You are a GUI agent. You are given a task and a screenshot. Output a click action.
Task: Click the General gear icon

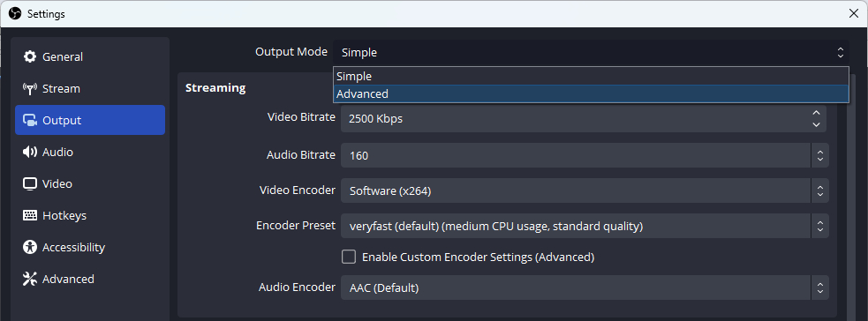29,56
